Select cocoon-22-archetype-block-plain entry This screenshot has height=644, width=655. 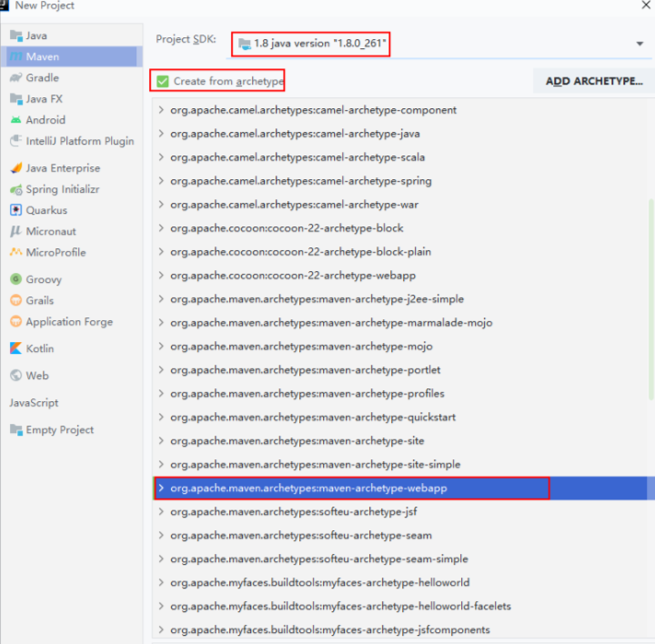pyautogui.click(x=300, y=252)
